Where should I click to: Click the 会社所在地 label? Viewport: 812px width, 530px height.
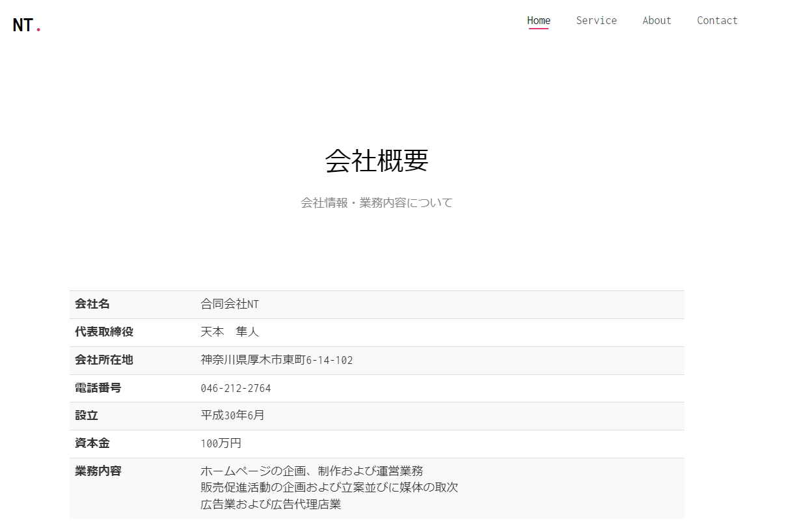tap(104, 360)
